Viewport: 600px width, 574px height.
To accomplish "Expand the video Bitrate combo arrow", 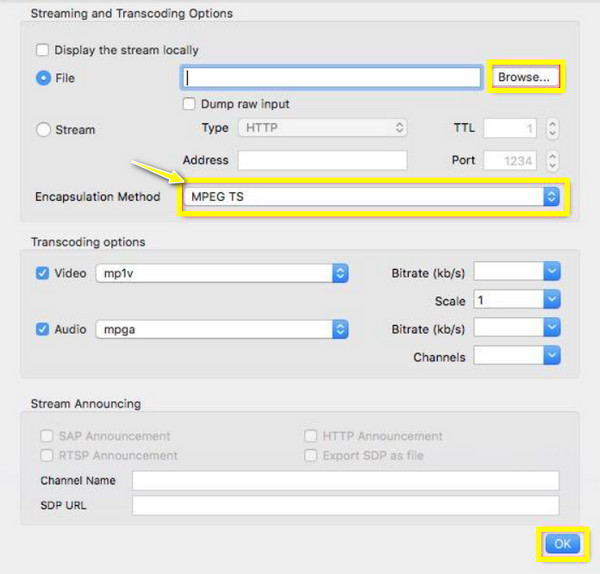I will click(552, 271).
